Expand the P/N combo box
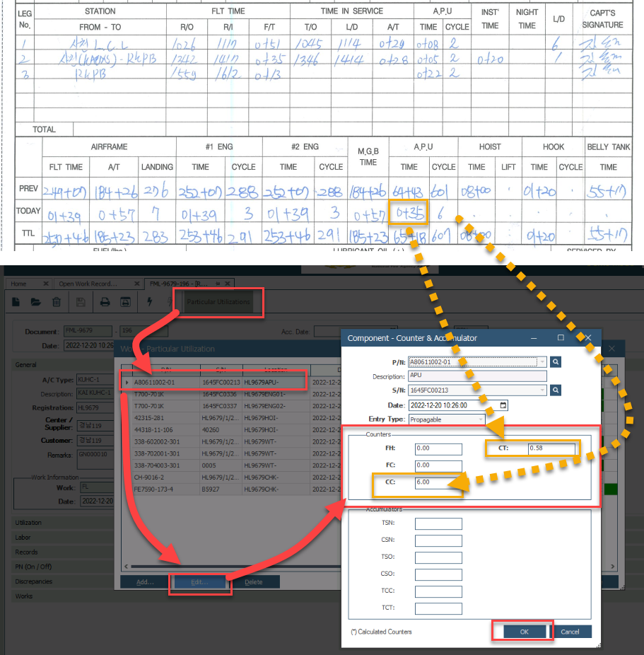644x655 pixels. click(541, 362)
